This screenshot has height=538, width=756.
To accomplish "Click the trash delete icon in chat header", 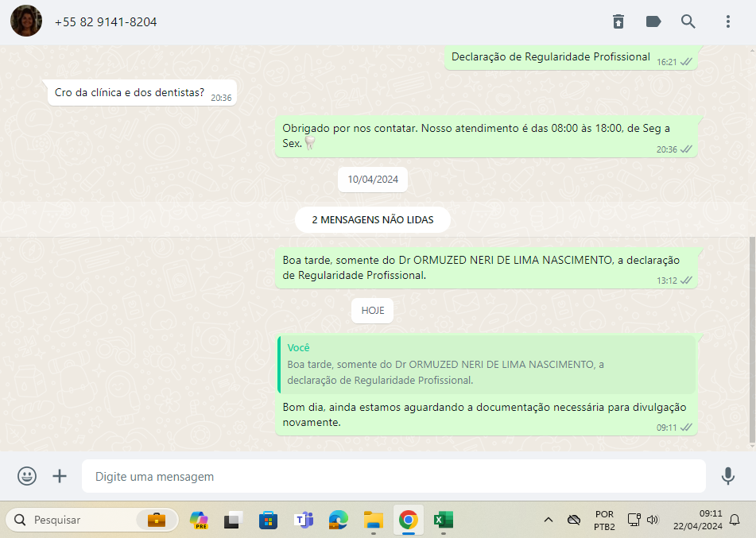I will 618,21.
